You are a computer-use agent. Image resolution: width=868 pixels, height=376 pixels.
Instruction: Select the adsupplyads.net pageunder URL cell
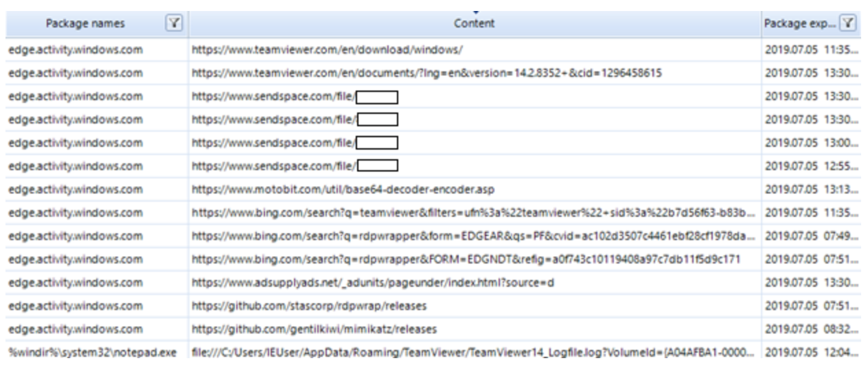(475, 283)
